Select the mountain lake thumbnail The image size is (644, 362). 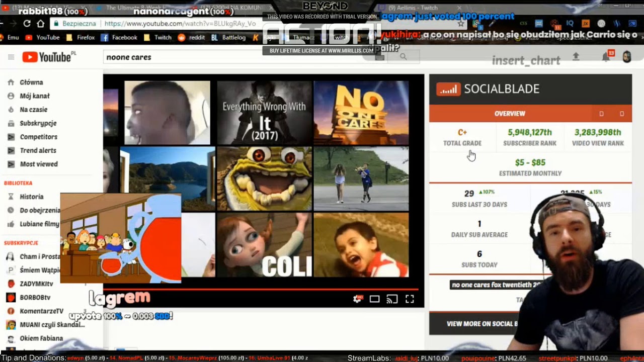tap(168, 178)
